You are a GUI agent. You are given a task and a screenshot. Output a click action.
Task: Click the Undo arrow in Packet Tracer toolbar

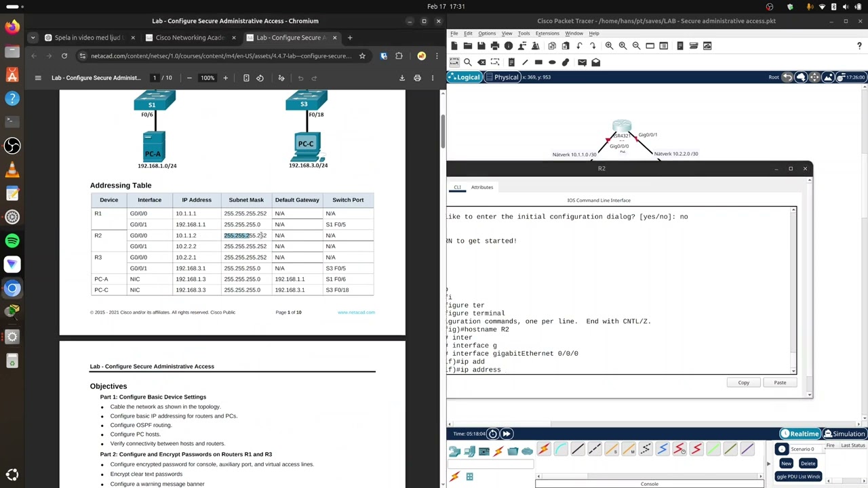point(579,45)
